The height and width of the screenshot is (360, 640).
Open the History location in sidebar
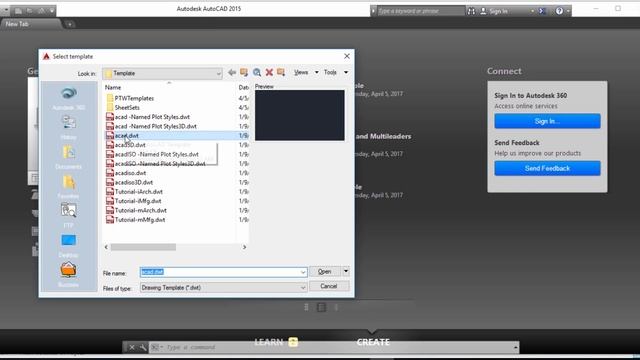point(69,128)
